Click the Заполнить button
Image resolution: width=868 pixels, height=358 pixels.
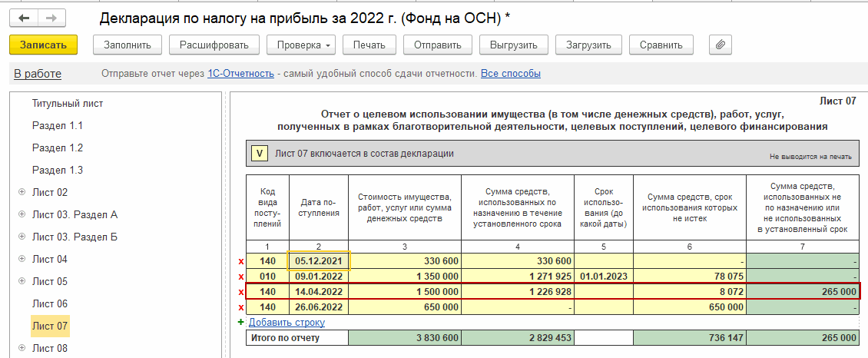pos(127,45)
